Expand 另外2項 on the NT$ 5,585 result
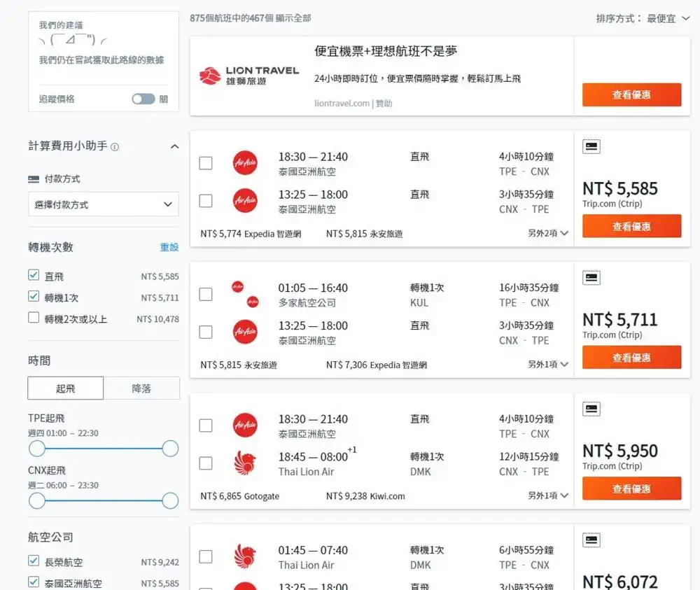This screenshot has width=700, height=590. (548, 234)
